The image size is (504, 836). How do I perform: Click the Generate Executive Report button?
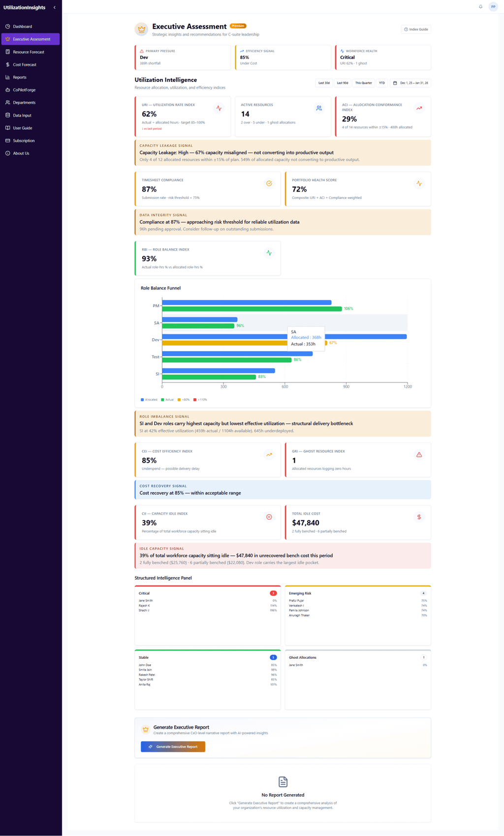(173, 747)
